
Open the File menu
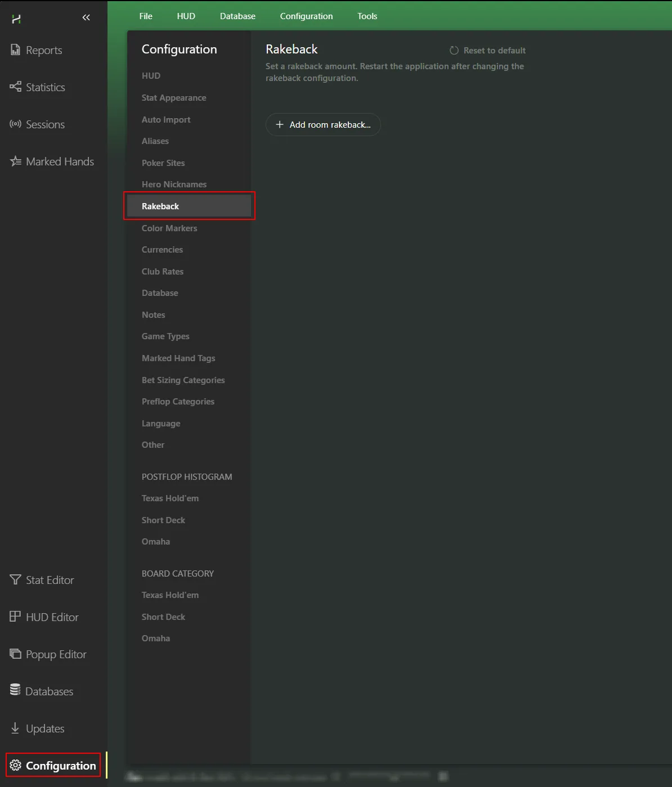coord(146,16)
